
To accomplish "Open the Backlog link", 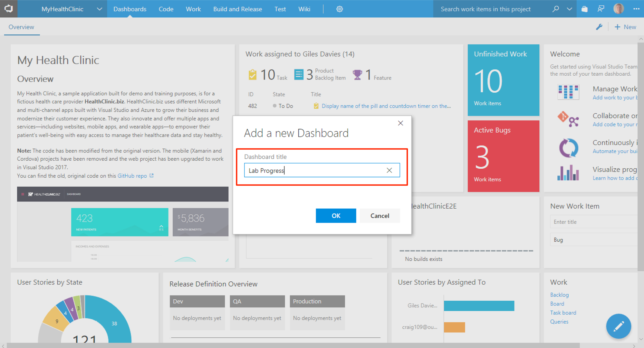I will 559,295.
